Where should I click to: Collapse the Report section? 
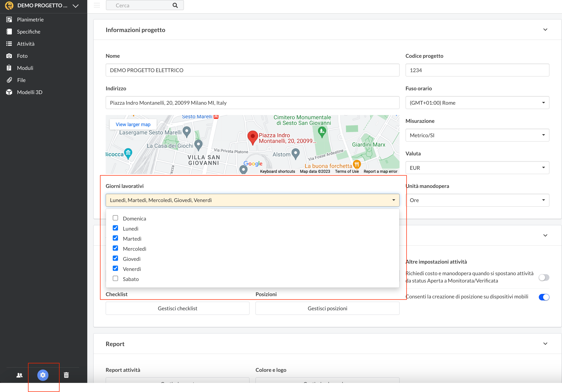pyautogui.click(x=545, y=344)
